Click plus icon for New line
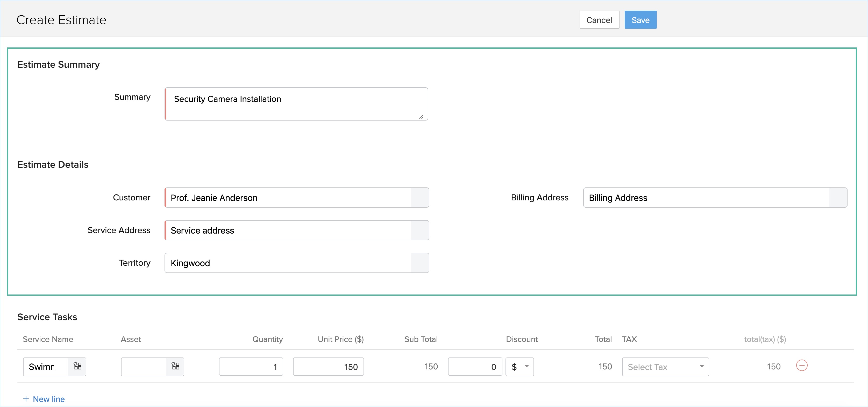This screenshot has width=868, height=407. coord(26,399)
